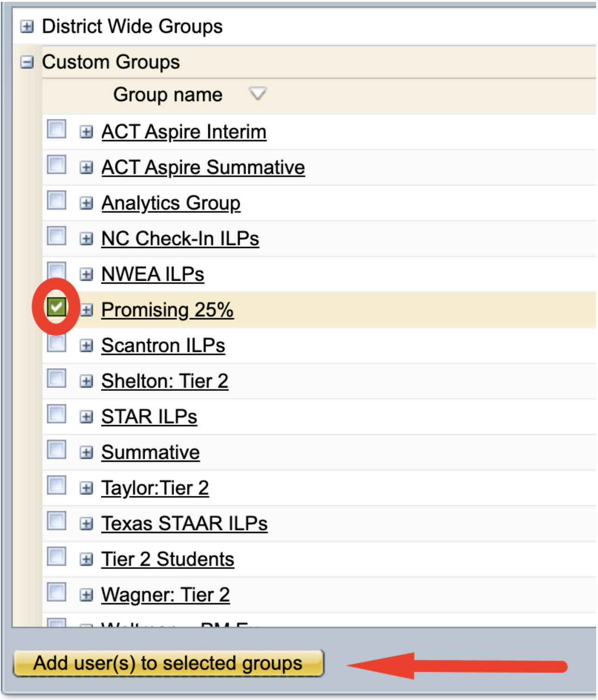
Task: Open NWEA ILPs link
Action: point(153,274)
